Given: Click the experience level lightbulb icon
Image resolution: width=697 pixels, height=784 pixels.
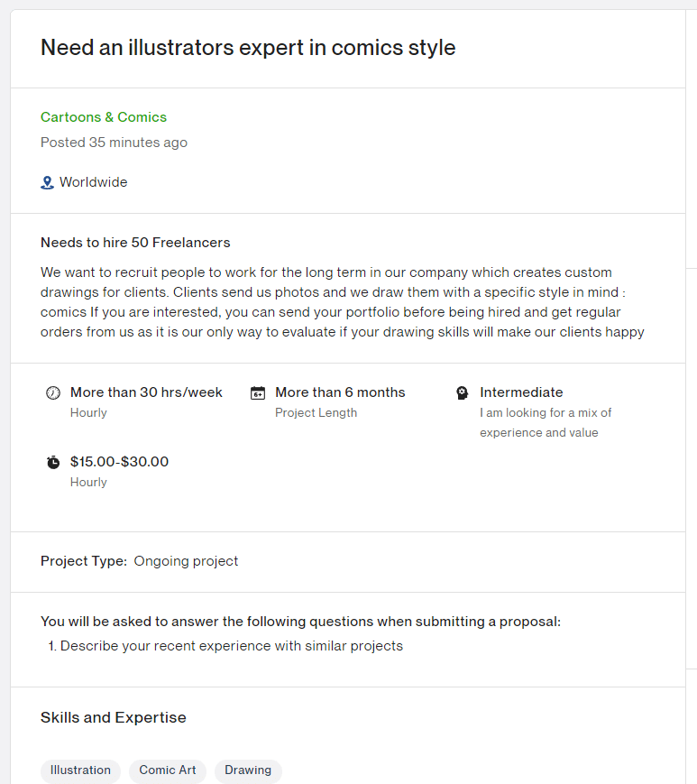Looking at the screenshot, I should pos(462,392).
